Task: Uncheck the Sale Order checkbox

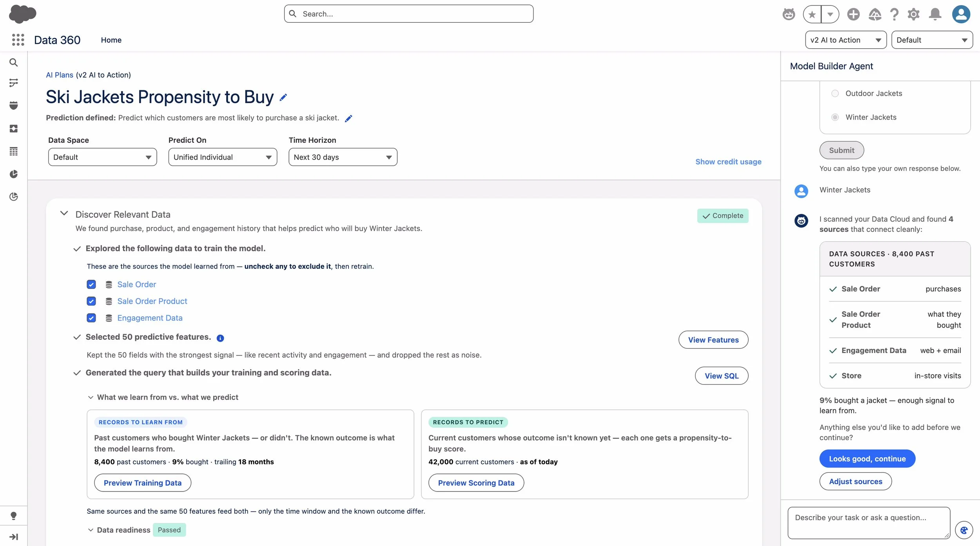Action: point(91,284)
